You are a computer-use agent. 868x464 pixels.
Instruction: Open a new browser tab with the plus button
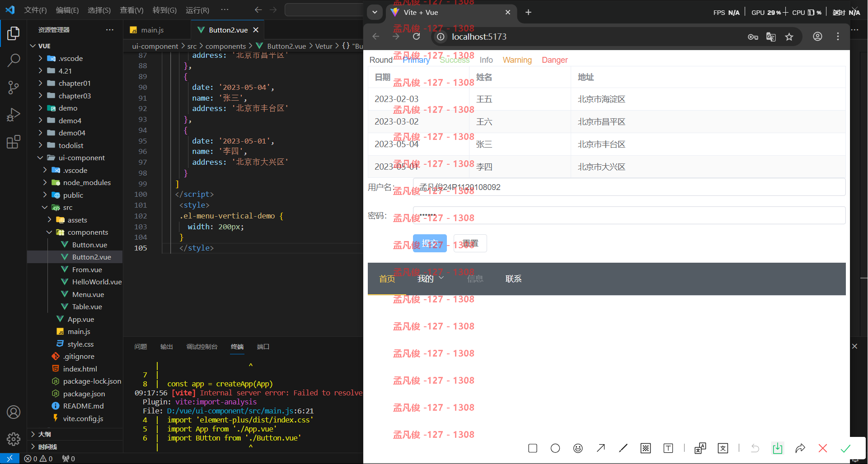pos(528,12)
